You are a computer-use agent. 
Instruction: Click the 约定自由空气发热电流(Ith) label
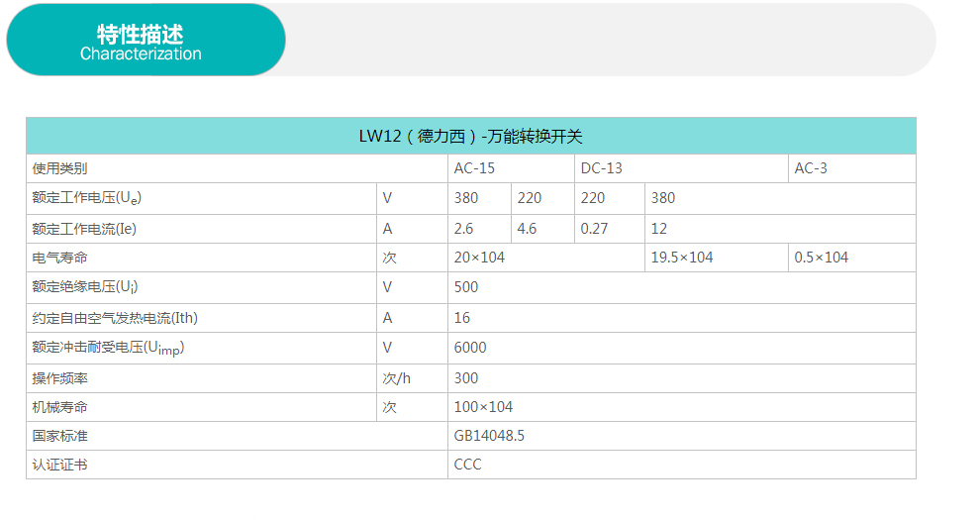(x=115, y=318)
